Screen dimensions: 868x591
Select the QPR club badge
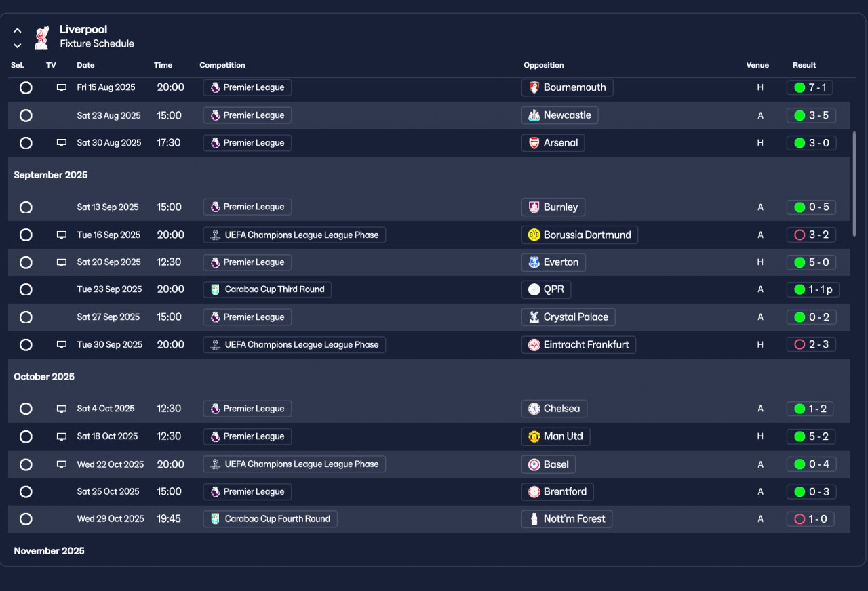click(534, 289)
